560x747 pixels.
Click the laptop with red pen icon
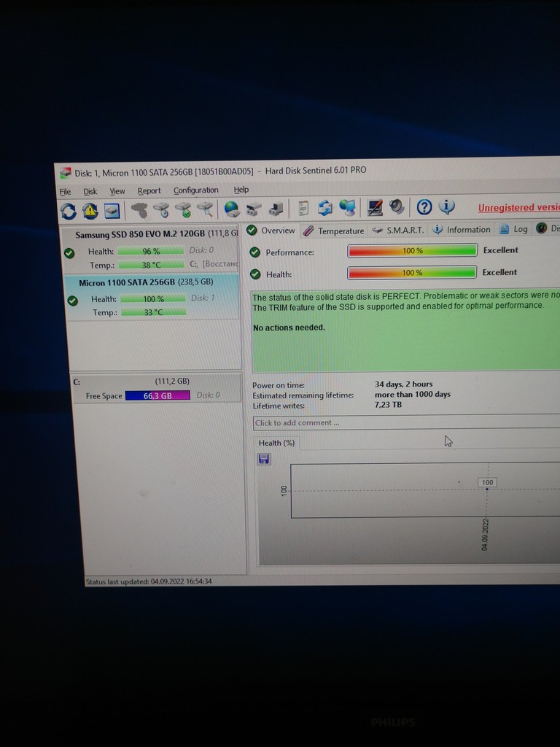374,207
